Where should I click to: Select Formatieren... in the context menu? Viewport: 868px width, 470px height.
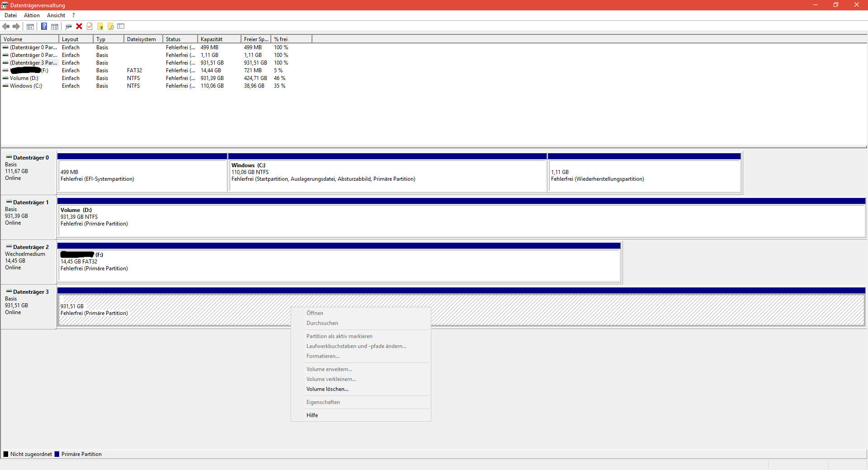(x=360, y=356)
